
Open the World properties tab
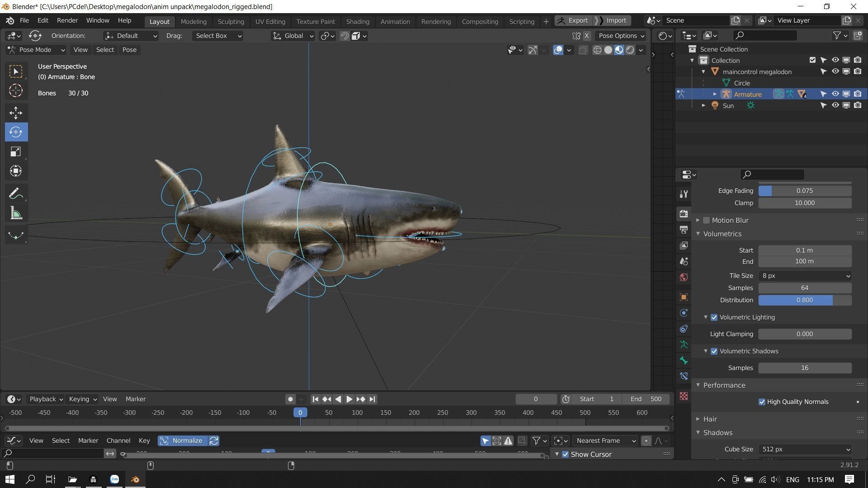(x=684, y=277)
